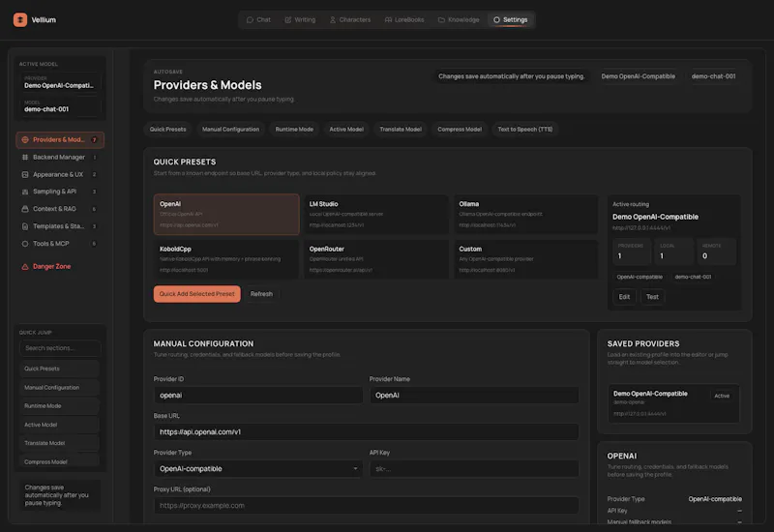The image size is (774, 532).
Task: Click the demo-chat-001 model in sidebar
Action: click(60, 106)
